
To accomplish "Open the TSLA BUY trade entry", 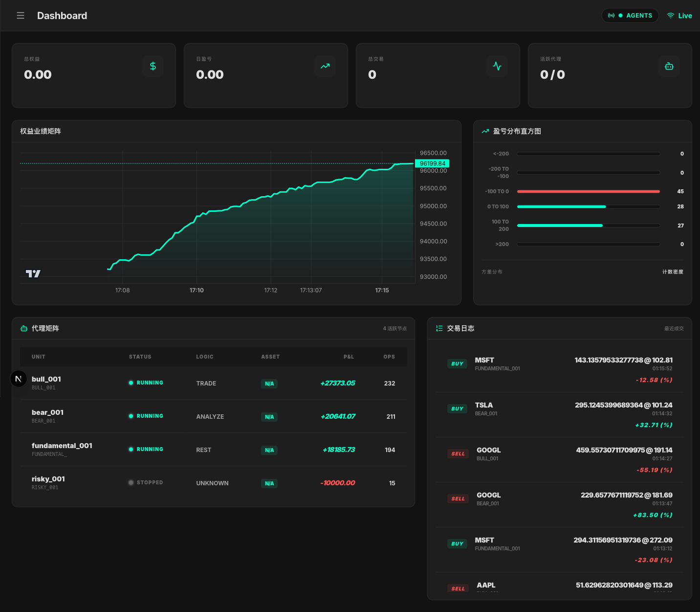I will coord(559,414).
